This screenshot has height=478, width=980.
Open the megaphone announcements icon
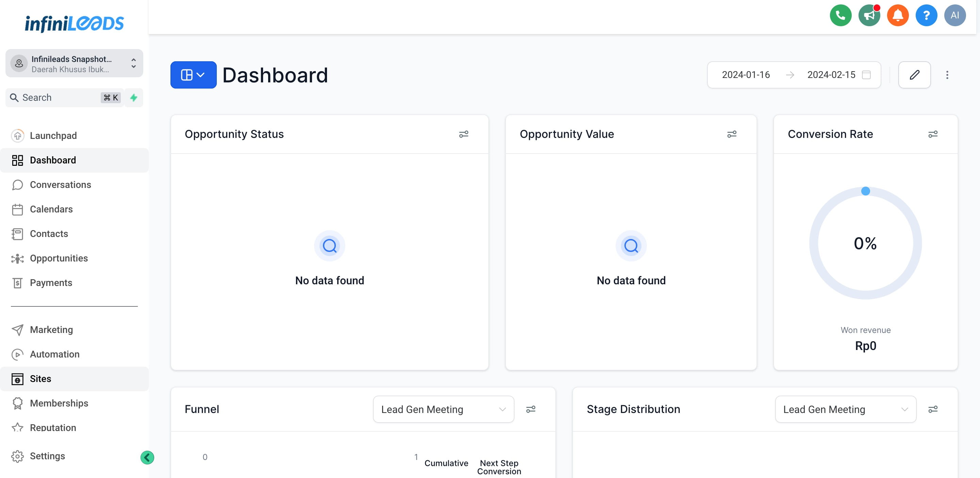(x=869, y=15)
